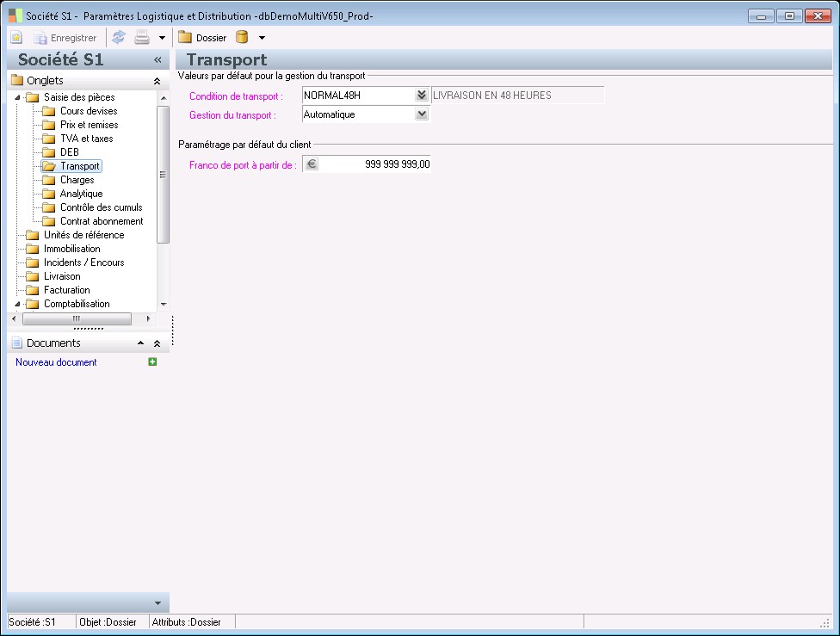Image resolution: width=840 pixels, height=636 pixels.
Task: Open the Facturation folder
Action: [x=66, y=290]
